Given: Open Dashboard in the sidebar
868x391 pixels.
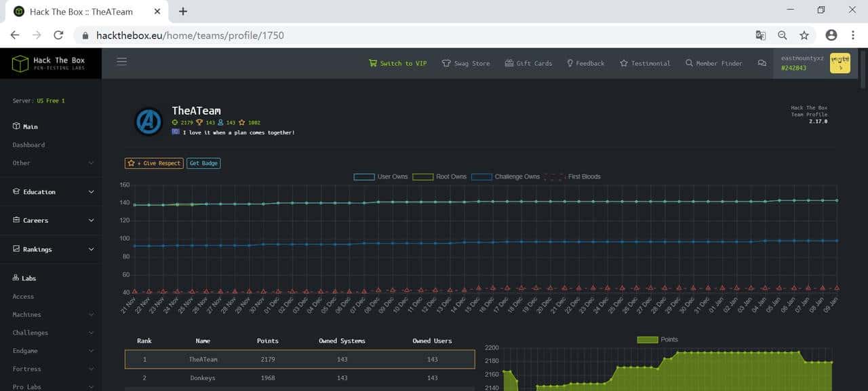Looking at the screenshot, I should (x=28, y=145).
